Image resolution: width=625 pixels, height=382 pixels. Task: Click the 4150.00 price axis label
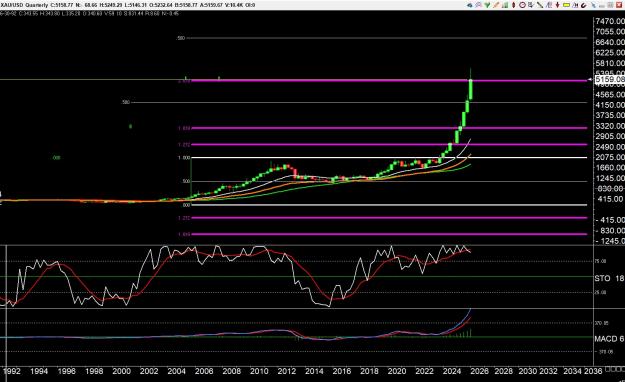coord(610,105)
